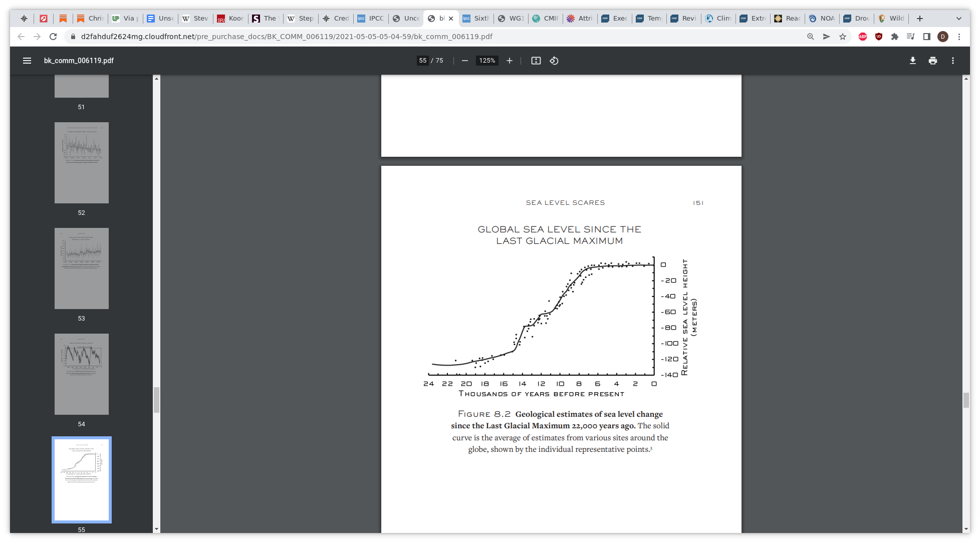Rotate the PDF counterclockwise

pyautogui.click(x=554, y=61)
